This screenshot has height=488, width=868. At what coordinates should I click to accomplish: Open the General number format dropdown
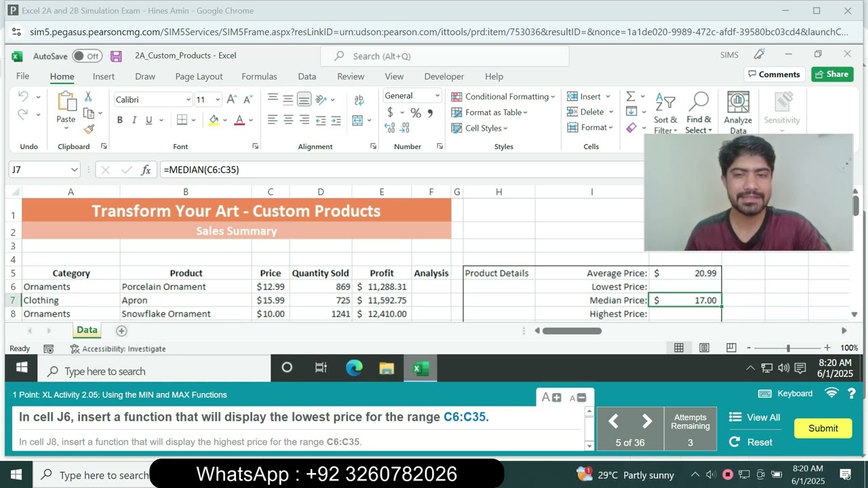(437, 96)
